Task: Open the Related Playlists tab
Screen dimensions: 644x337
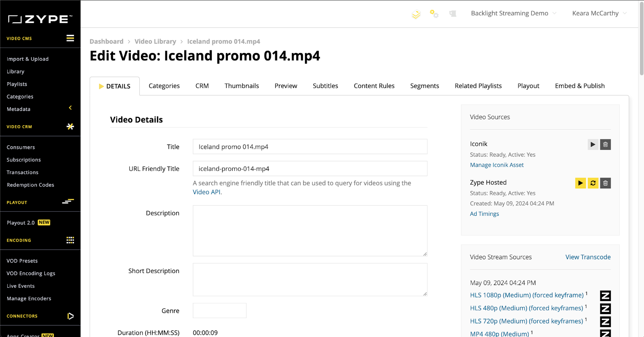Action: point(478,86)
